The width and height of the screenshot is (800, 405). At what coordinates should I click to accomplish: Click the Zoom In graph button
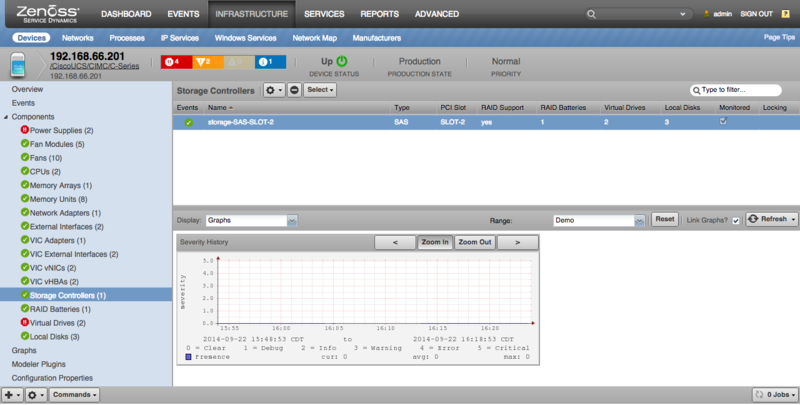coord(435,242)
